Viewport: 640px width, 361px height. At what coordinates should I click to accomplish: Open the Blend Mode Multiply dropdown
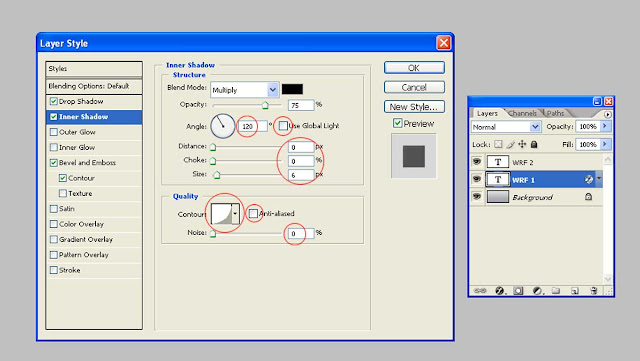click(x=272, y=89)
